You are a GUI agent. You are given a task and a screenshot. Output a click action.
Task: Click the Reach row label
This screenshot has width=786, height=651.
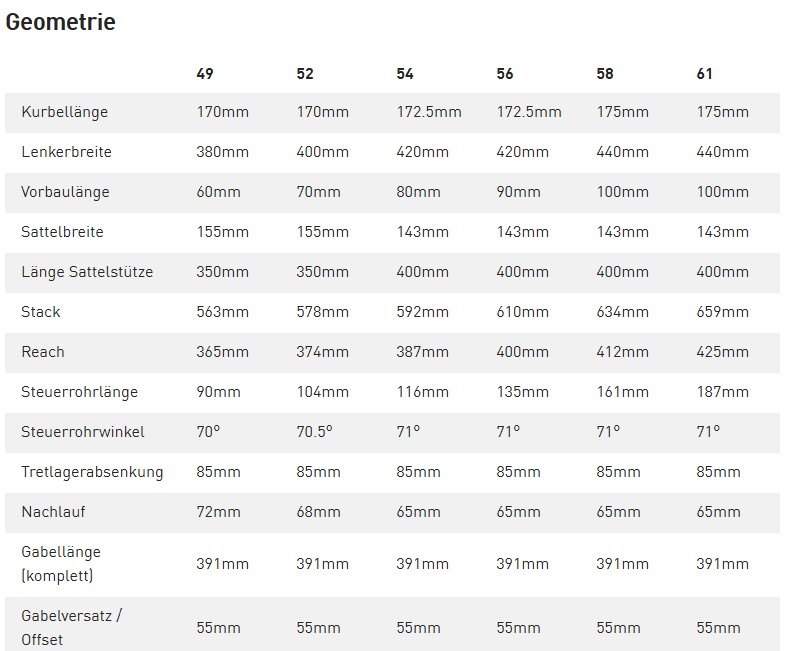[x=43, y=352]
